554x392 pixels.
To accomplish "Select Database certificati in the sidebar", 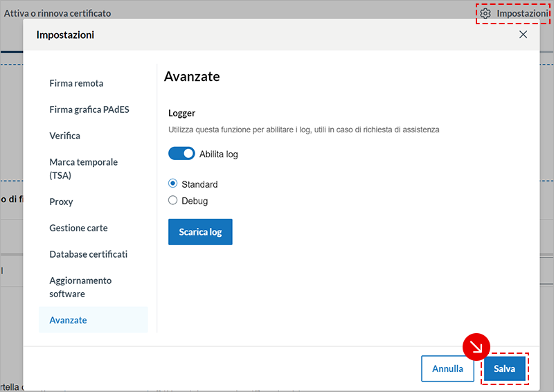I will coord(88,254).
